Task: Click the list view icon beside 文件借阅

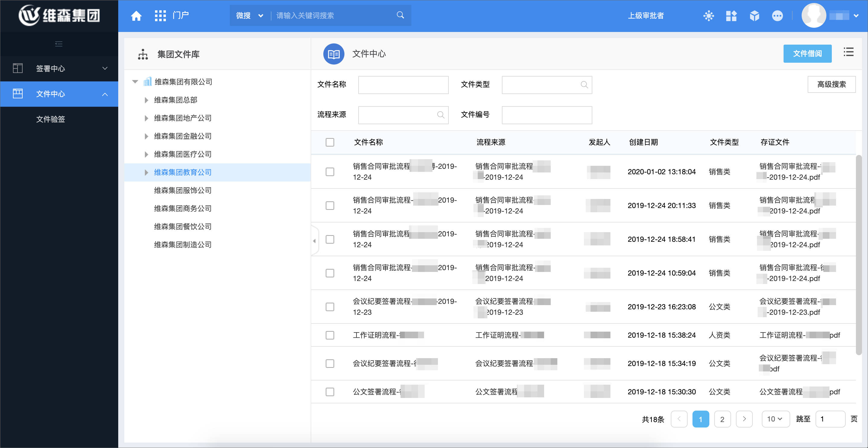Action: pos(849,52)
